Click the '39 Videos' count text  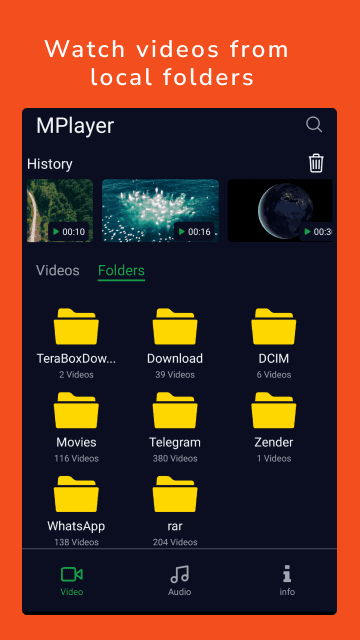tap(175, 375)
